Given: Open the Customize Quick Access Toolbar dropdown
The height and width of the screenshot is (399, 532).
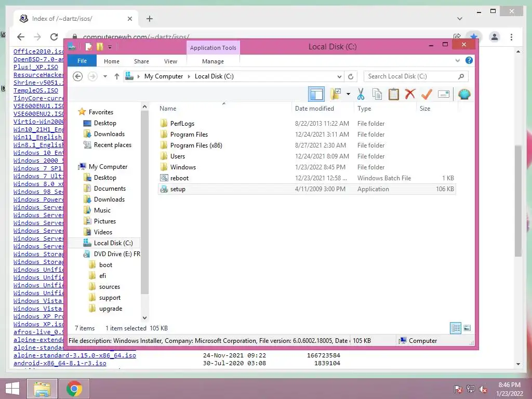Looking at the screenshot, I should point(110,47).
